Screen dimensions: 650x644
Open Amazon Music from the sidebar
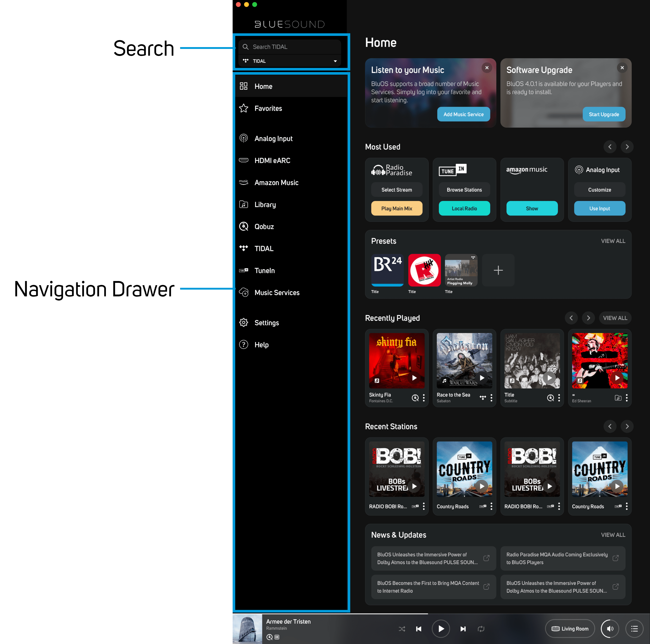[x=276, y=182]
